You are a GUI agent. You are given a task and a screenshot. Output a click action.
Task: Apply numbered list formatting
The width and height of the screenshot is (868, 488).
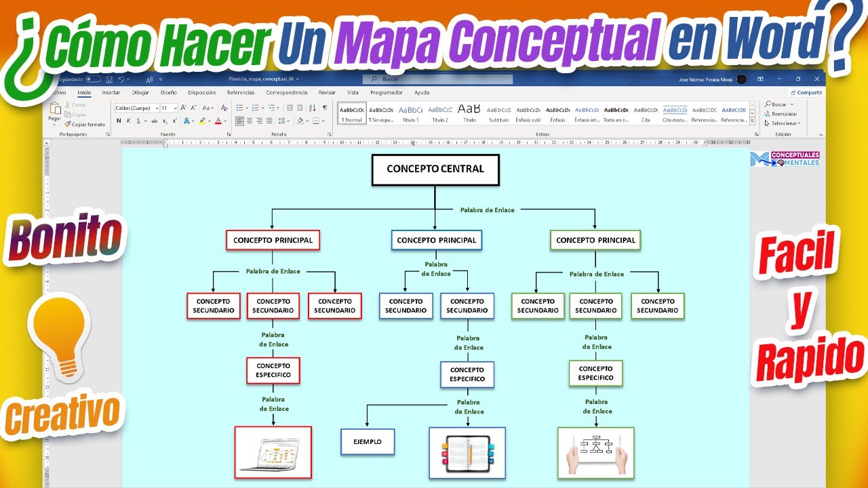(255, 108)
